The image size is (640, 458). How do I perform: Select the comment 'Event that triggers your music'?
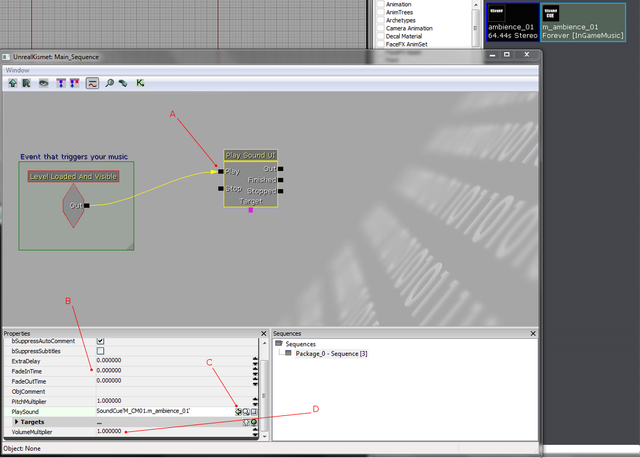pos(74,157)
